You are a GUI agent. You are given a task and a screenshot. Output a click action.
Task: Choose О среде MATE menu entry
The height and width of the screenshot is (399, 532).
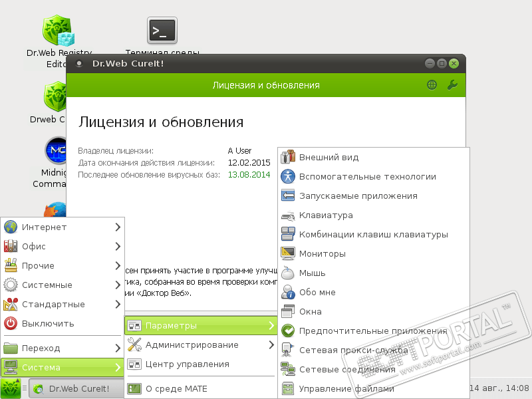[x=201, y=388]
